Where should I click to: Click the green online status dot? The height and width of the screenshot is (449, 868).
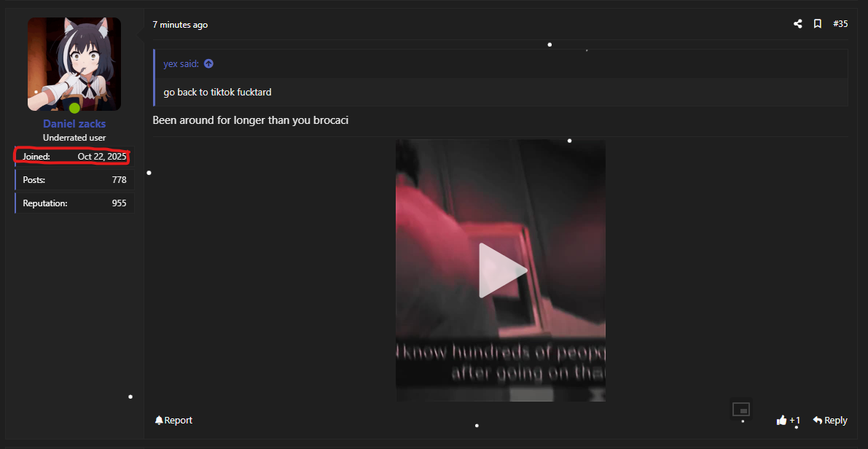pyautogui.click(x=74, y=108)
